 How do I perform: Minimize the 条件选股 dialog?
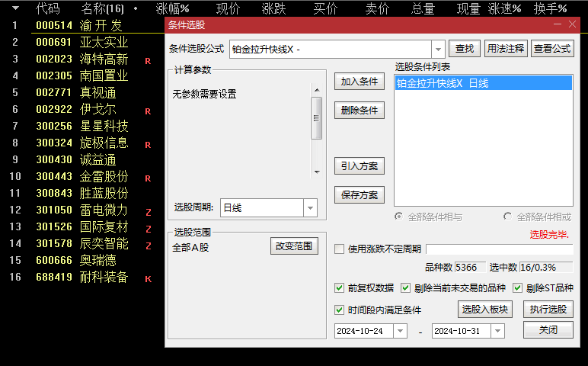(558, 24)
